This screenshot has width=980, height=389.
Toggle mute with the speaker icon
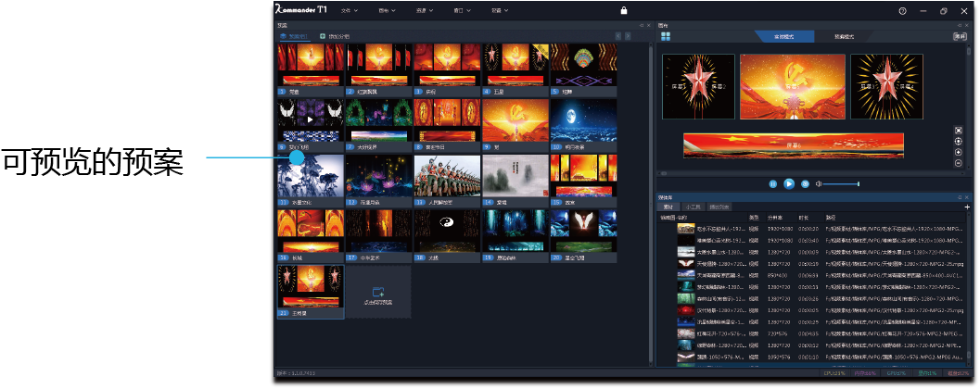[819, 184]
